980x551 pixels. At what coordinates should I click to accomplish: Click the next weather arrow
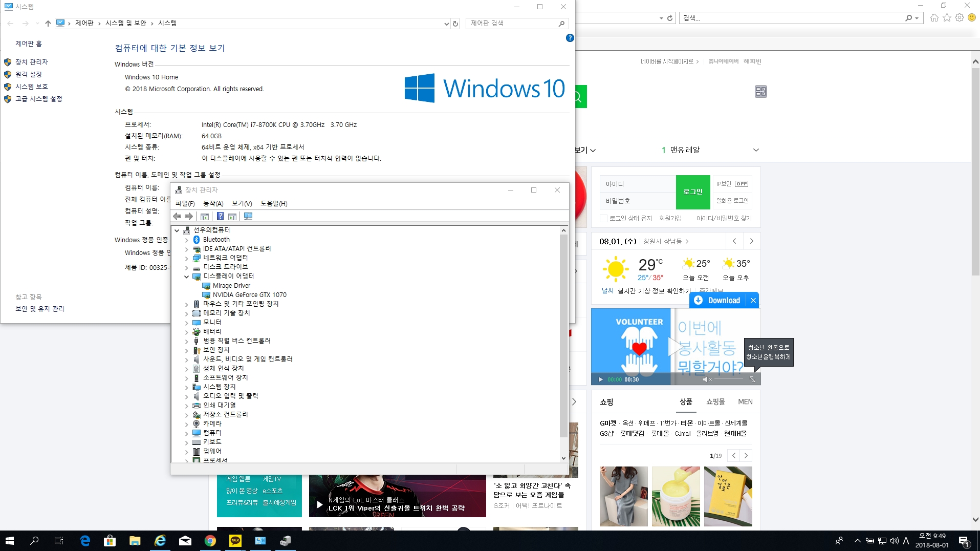tap(751, 241)
